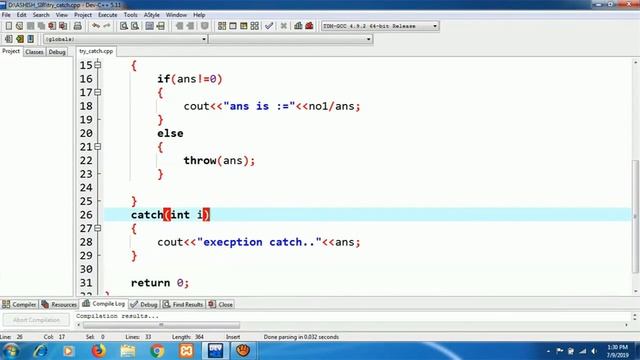This screenshot has width=640, height=360.
Task: Create a new source file via toolbar icon
Action: pos(9,26)
